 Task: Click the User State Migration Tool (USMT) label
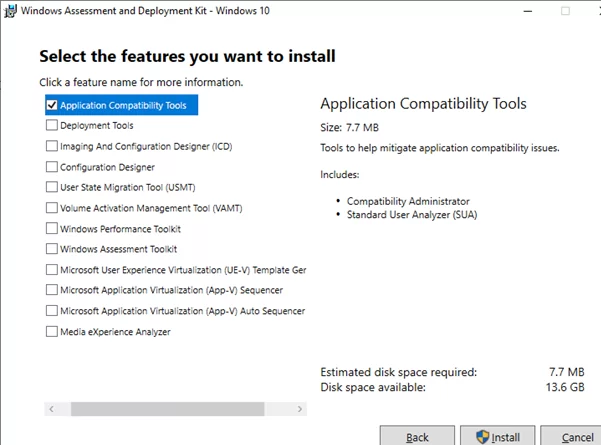[128, 187]
